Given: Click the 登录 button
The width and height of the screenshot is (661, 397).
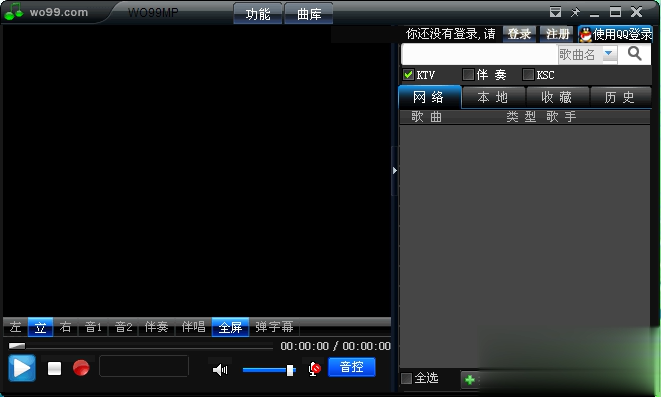Looking at the screenshot, I should pyautogui.click(x=519, y=34).
